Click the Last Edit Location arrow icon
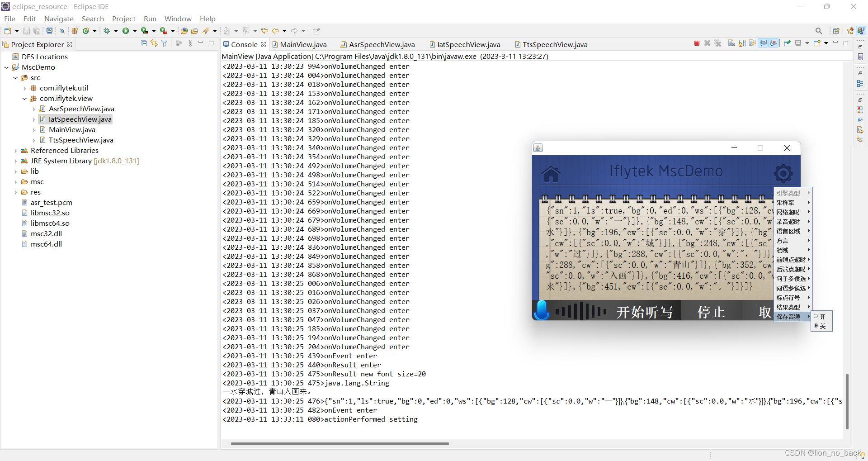This screenshot has width=868, height=461. (264, 31)
